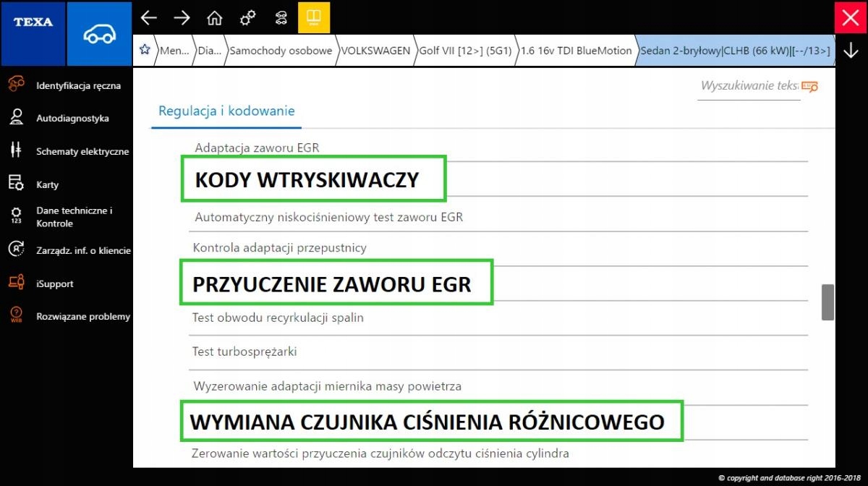Click the Dane techniczne i Kontrole icon
Viewport: 868px width, 486px height.
pyautogui.click(x=16, y=216)
